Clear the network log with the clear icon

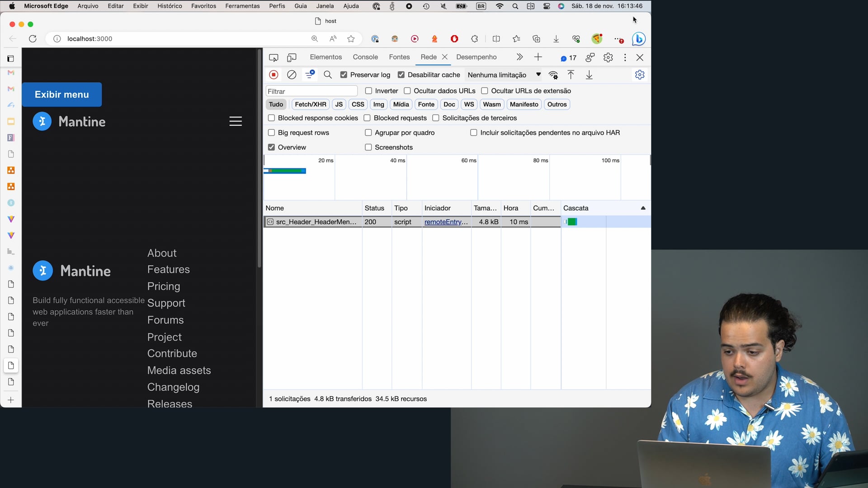click(x=292, y=75)
